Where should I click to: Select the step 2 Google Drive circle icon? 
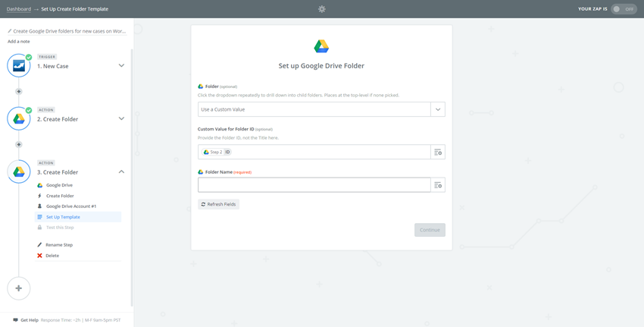19,119
